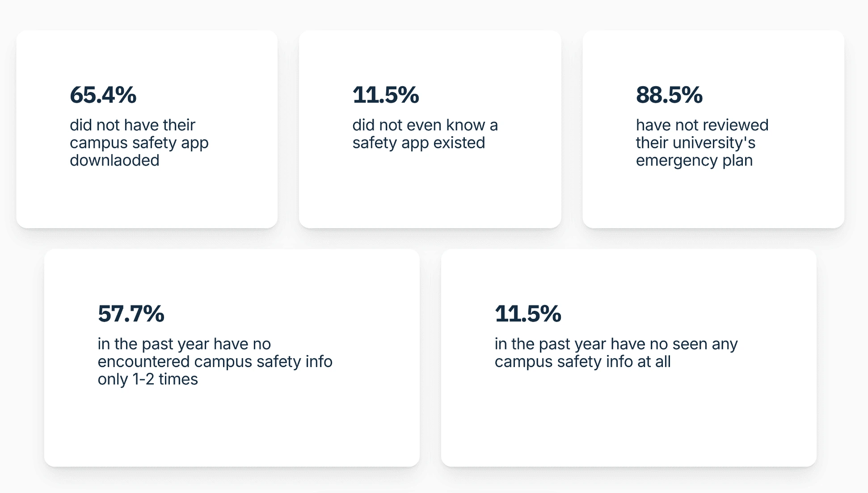Select the 'did not have their' text line

pos(132,125)
